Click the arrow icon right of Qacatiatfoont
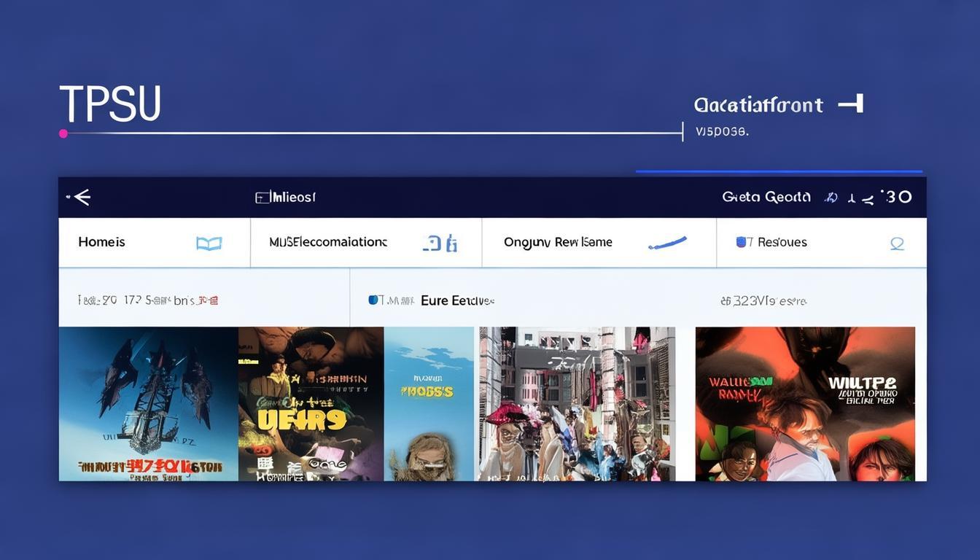Image resolution: width=980 pixels, height=560 pixels. pos(851,104)
